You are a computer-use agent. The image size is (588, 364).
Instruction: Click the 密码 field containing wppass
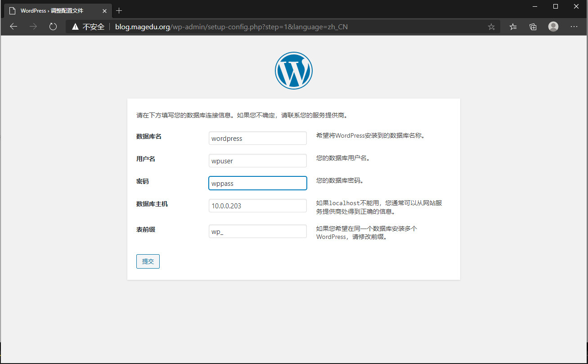pyautogui.click(x=258, y=183)
